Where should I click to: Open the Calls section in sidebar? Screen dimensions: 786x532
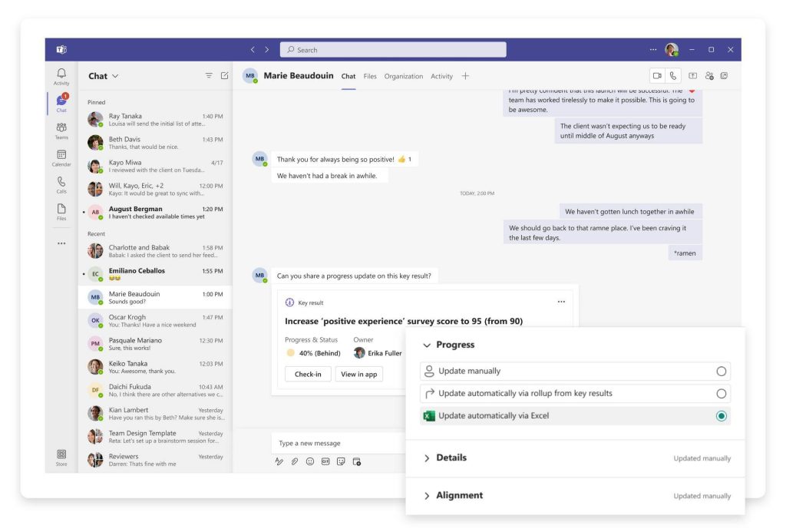[61, 185]
